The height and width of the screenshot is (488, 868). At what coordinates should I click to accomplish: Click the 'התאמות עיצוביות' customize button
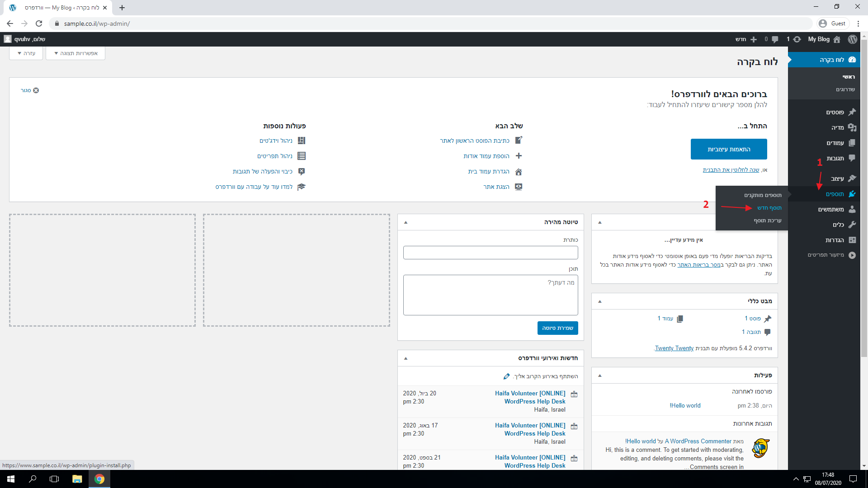pyautogui.click(x=729, y=149)
